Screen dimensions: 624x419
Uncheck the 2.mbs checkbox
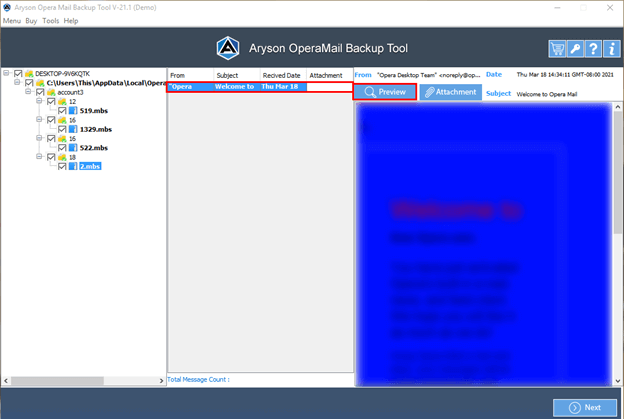pyautogui.click(x=62, y=166)
